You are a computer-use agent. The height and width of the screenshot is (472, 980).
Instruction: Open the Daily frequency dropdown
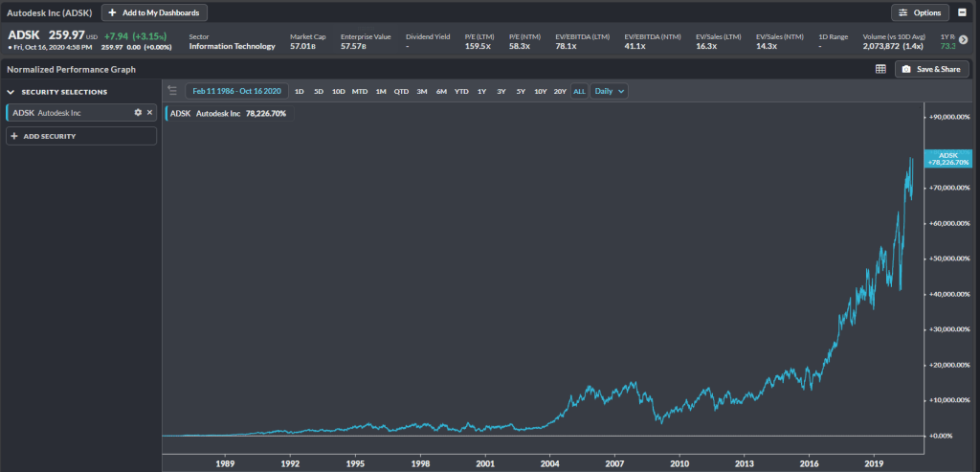coord(610,91)
